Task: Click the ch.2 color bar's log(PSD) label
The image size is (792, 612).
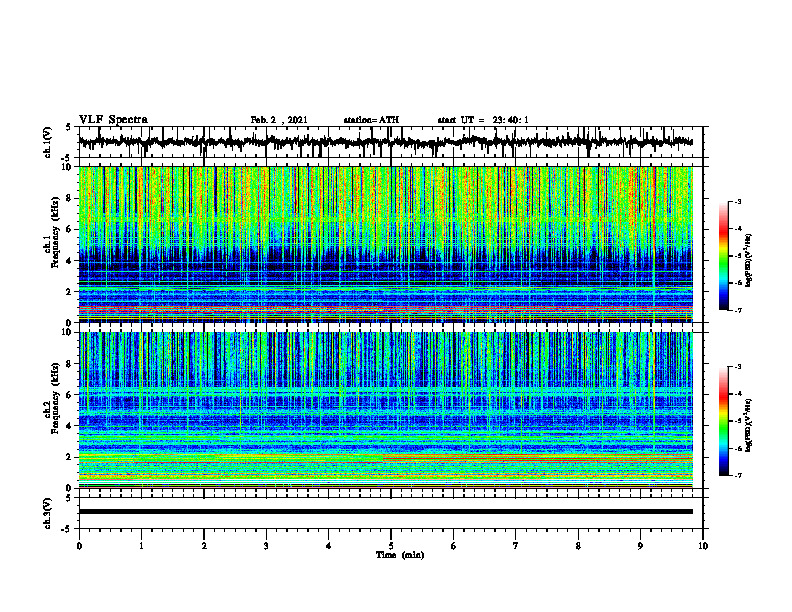Action: (749, 425)
